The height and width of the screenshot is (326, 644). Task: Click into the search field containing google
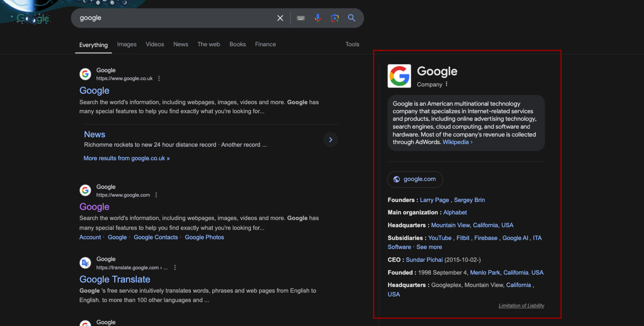tap(175, 18)
